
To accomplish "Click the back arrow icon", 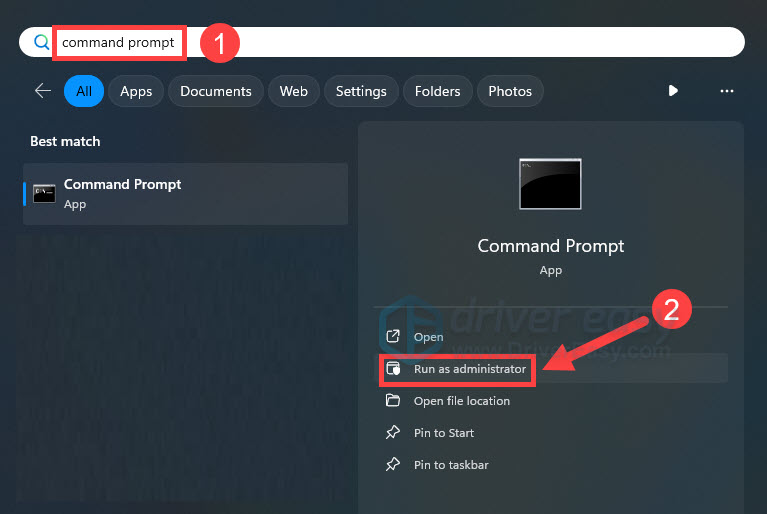I will pos(42,91).
